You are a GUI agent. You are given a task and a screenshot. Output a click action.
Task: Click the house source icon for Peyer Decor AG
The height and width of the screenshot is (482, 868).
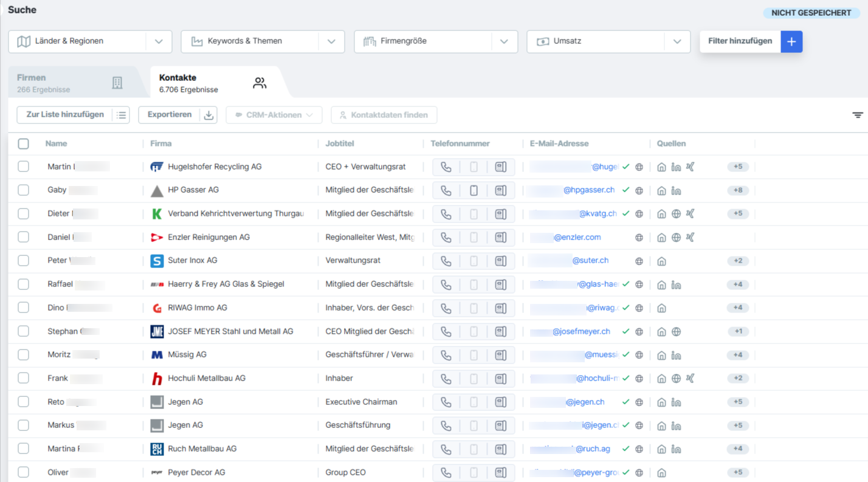click(x=662, y=473)
